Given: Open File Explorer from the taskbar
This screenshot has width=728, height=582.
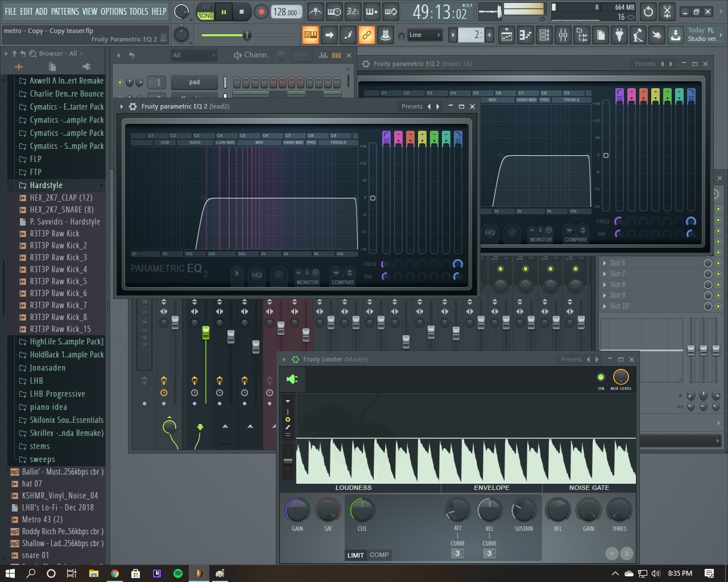Looking at the screenshot, I should coord(94,573).
